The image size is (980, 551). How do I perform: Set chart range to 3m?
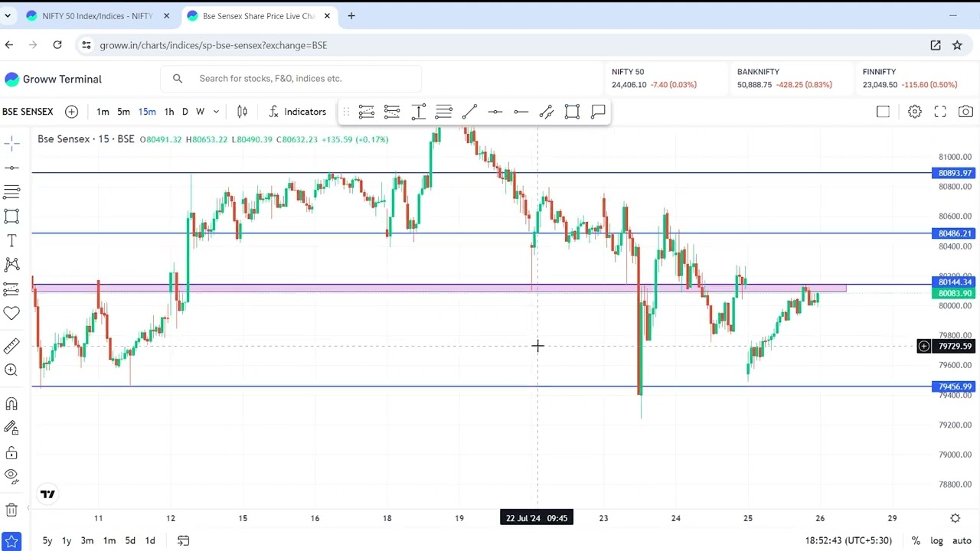[87, 540]
